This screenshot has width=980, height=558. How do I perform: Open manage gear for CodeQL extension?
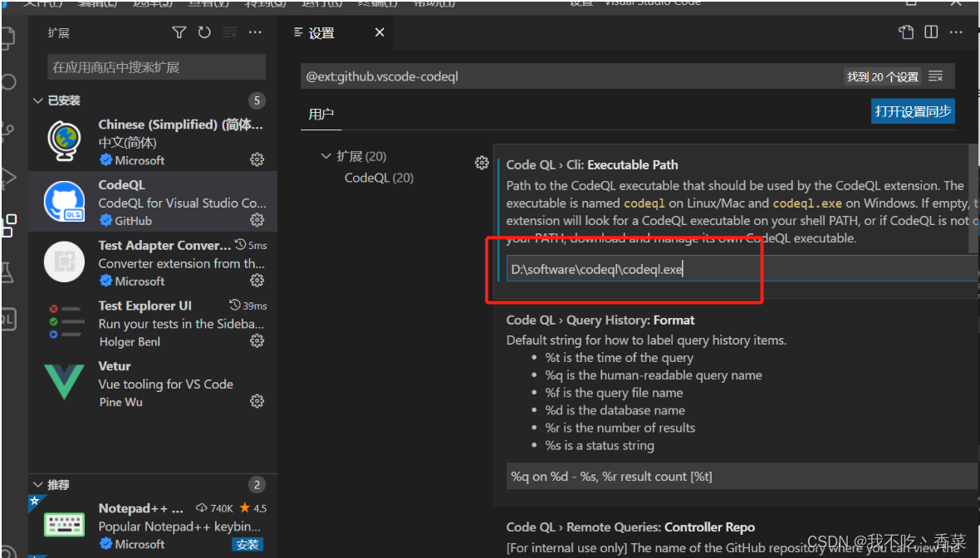click(x=257, y=220)
